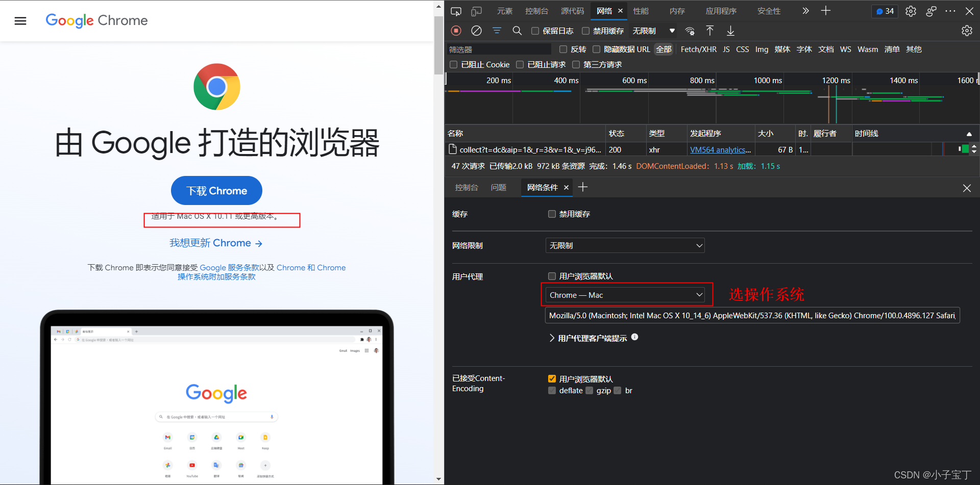Toggle device emulation icon in DevTools

pyautogui.click(x=476, y=11)
